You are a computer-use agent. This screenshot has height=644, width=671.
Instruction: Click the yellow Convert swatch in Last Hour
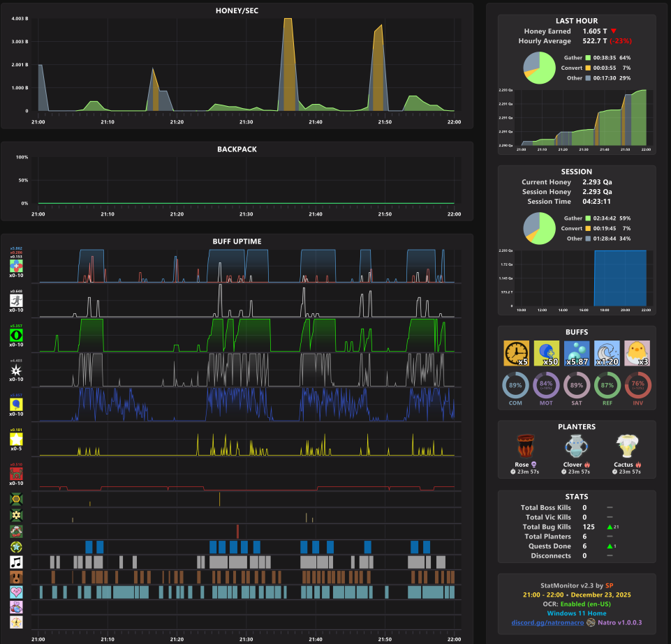588,68
